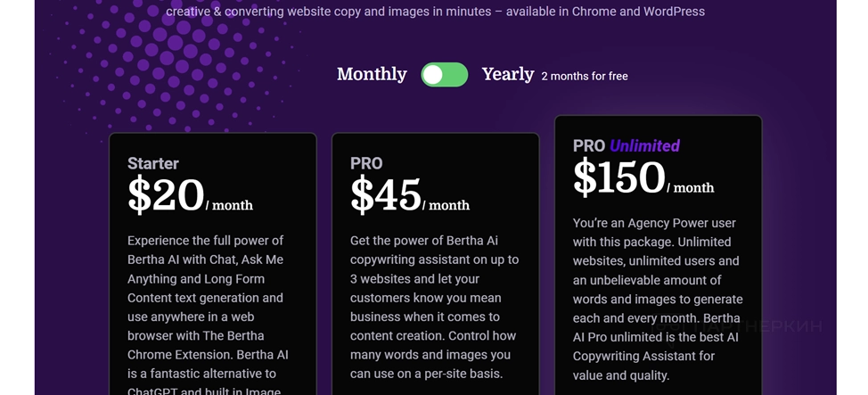Click the tagline mentioning Chrome and WordPress

[435, 12]
